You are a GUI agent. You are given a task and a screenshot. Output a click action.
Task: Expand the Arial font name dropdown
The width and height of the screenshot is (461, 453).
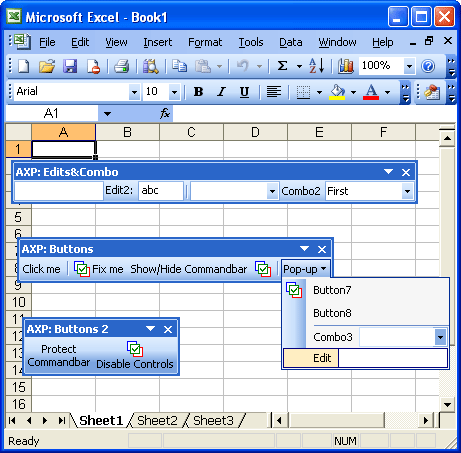(x=134, y=92)
